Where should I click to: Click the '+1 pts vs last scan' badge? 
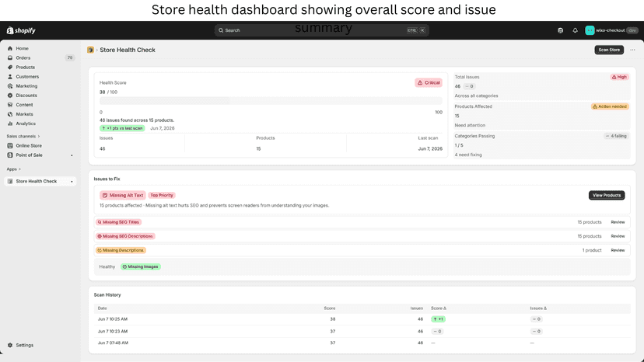(x=122, y=128)
